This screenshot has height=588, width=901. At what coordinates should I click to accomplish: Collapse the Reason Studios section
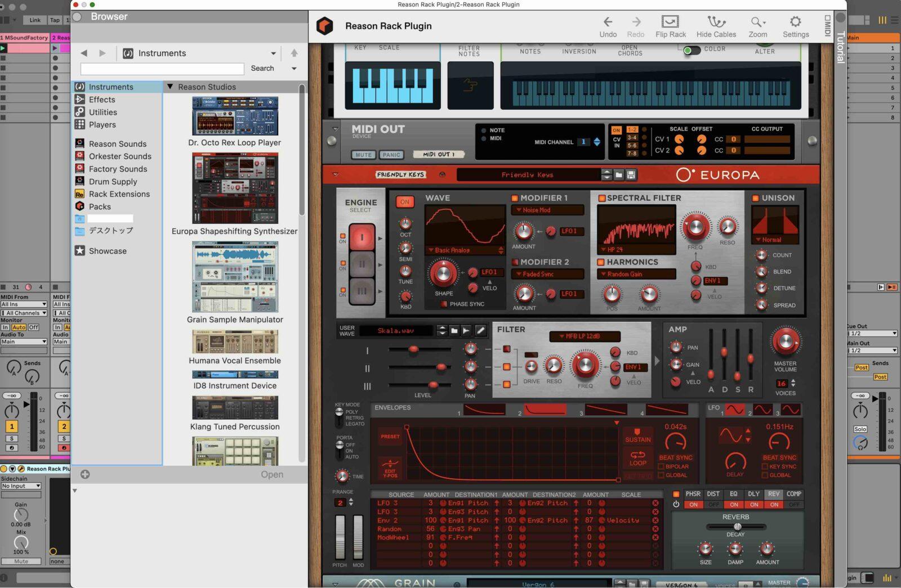[x=170, y=87]
